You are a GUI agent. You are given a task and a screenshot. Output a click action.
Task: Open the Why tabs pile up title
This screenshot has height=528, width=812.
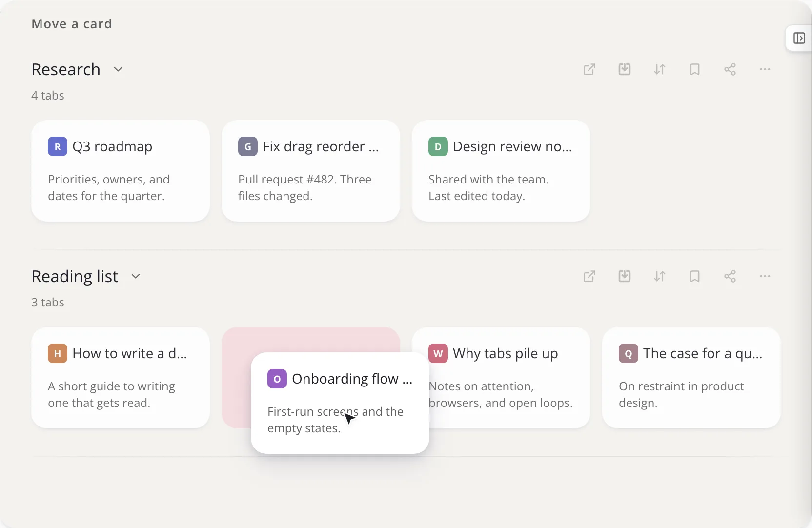506,353
